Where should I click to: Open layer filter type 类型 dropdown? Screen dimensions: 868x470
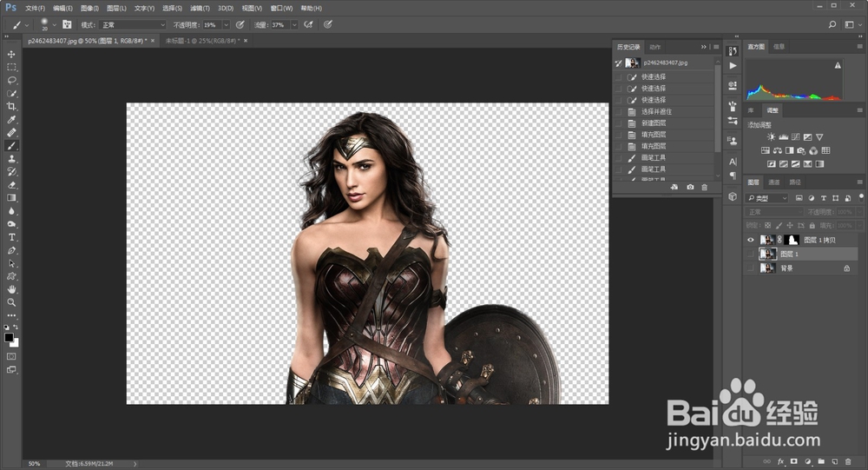point(767,198)
